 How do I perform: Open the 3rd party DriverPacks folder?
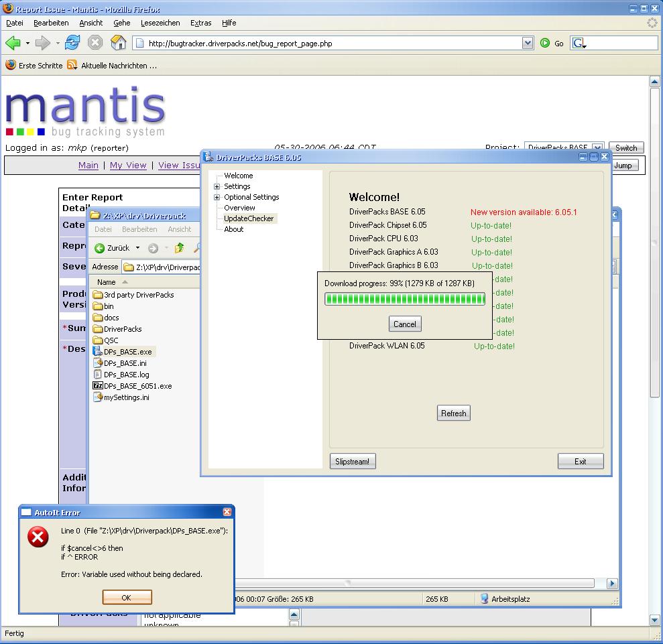coord(138,295)
